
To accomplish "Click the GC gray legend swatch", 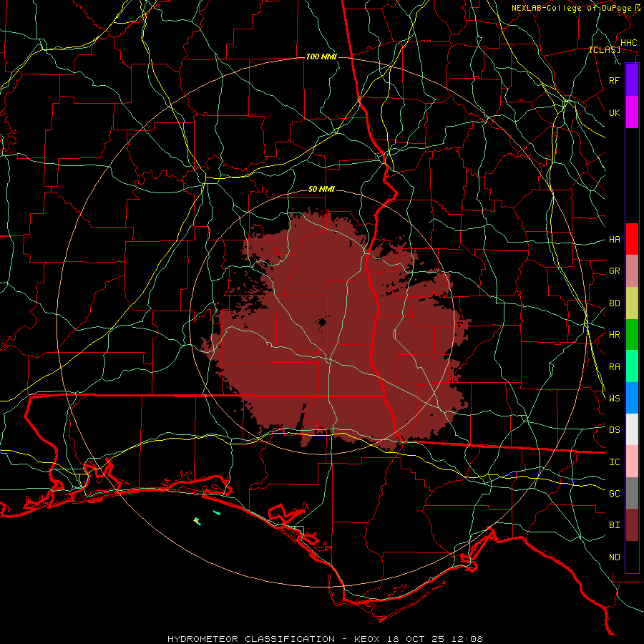I will (632, 493).
